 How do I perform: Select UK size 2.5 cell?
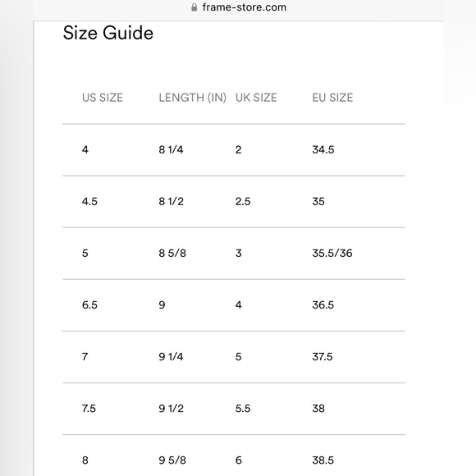tap(243, 202)
